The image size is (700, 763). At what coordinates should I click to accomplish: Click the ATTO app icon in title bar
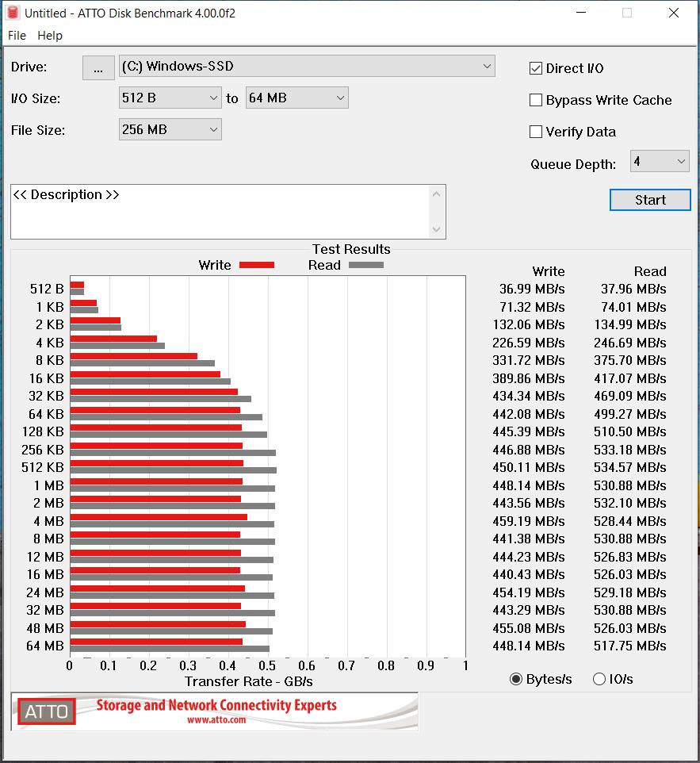[13, 13]
